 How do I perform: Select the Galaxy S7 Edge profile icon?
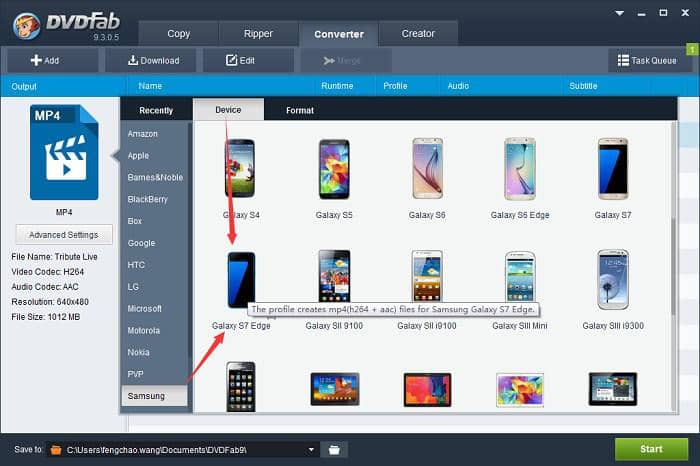[241, 280]
